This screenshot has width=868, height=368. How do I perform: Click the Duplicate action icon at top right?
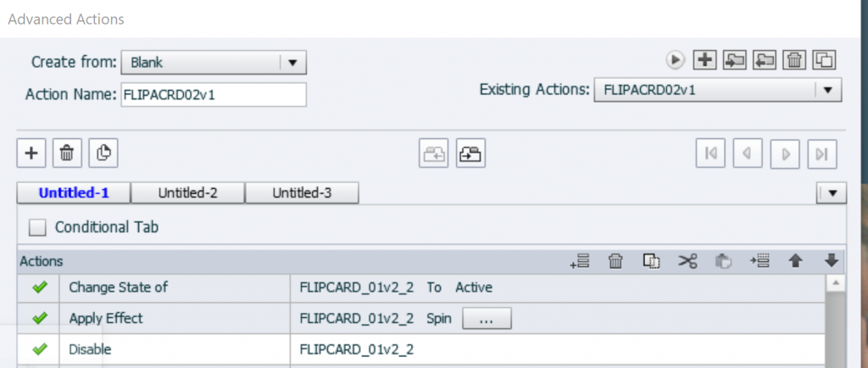(824, 59)
